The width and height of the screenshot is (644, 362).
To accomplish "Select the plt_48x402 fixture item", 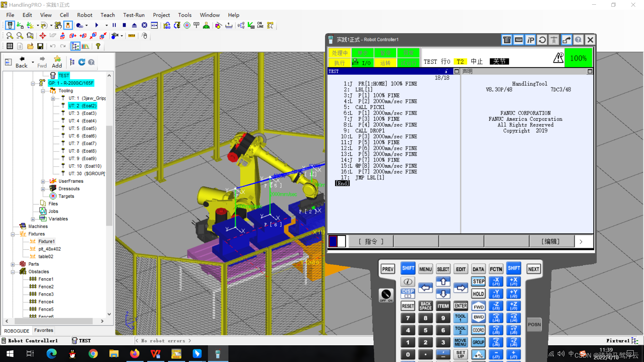I will (50, 249).
